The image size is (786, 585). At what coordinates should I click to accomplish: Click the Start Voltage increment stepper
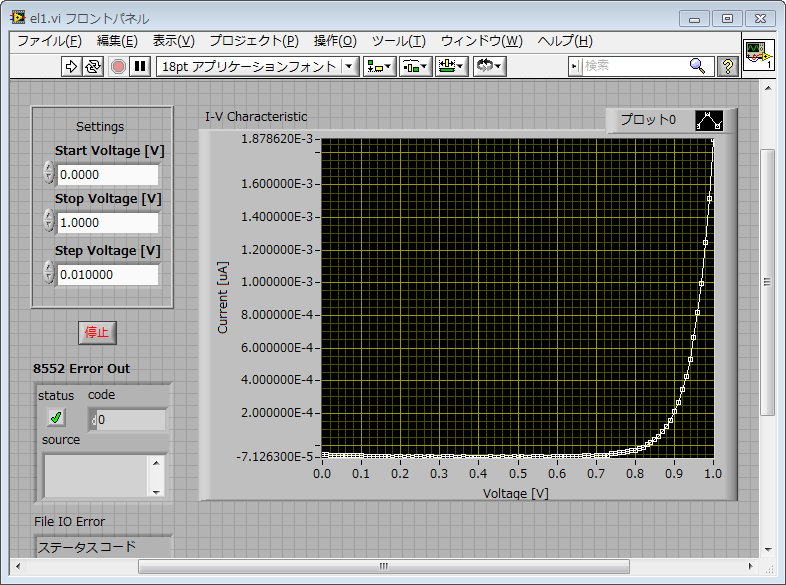tap(49, 167)
